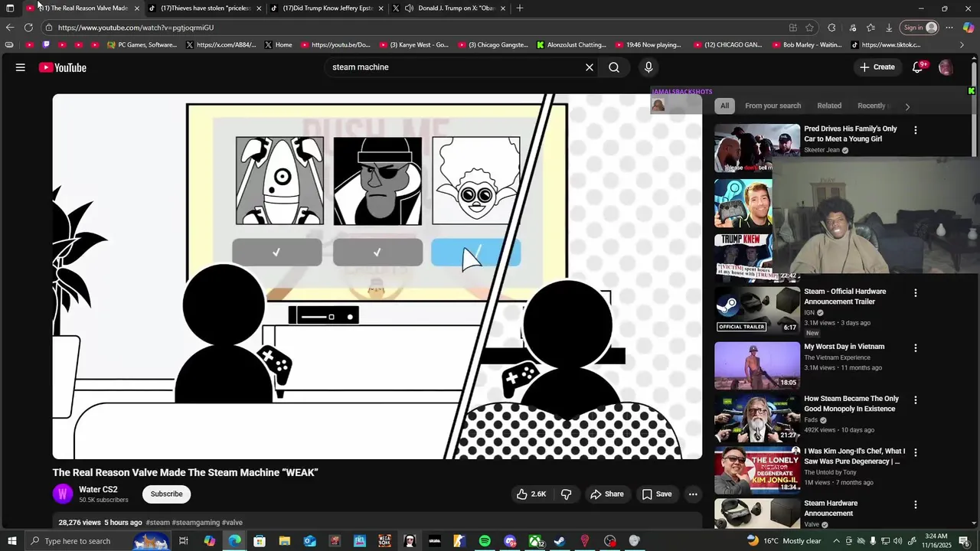Open options for Pred Drives His Family's video

coord(915,130)
